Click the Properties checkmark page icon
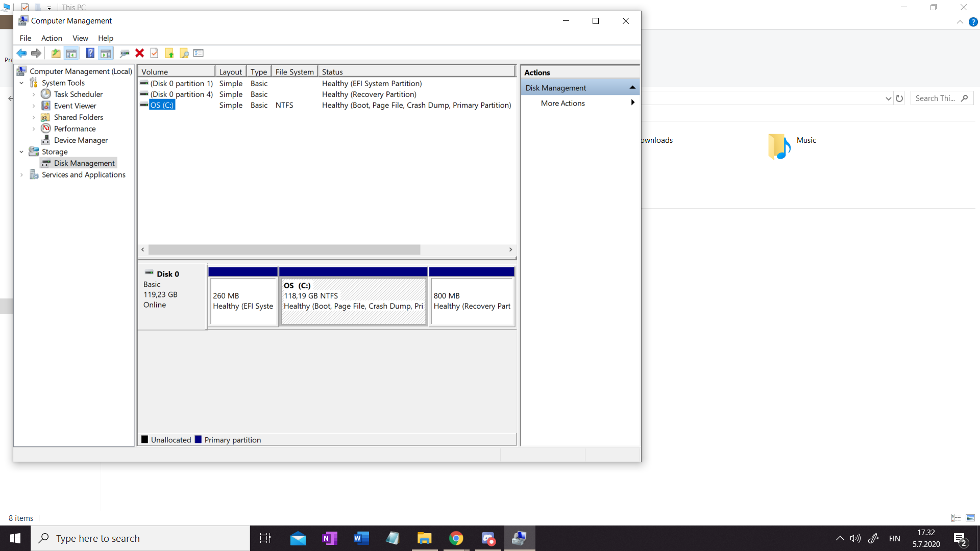Screen dimensions: 980x551 pyautogui.click(x=154, y=53)
